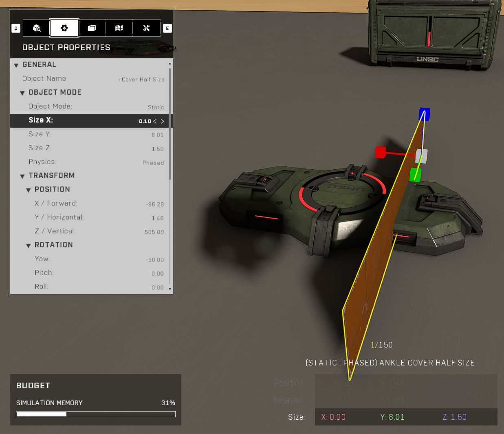The image size is (504, 434).
Task: Collapse the ROTATION subsection
Action: pos(29,246)
